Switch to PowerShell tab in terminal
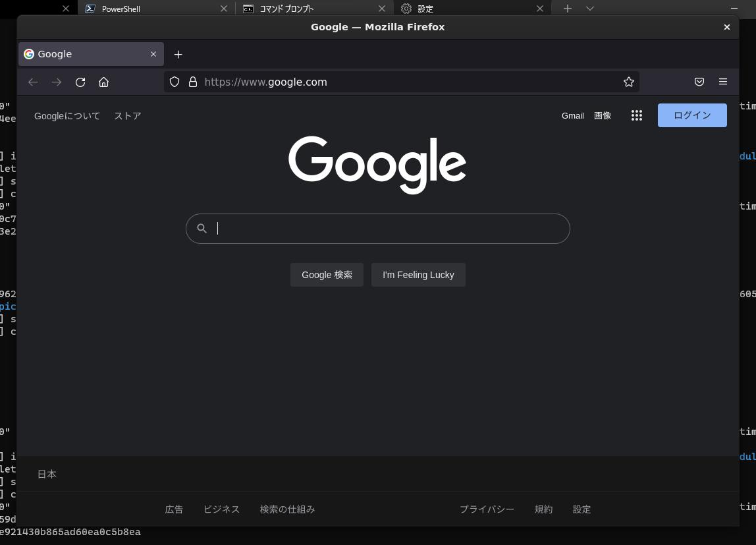 coord(156,9)
